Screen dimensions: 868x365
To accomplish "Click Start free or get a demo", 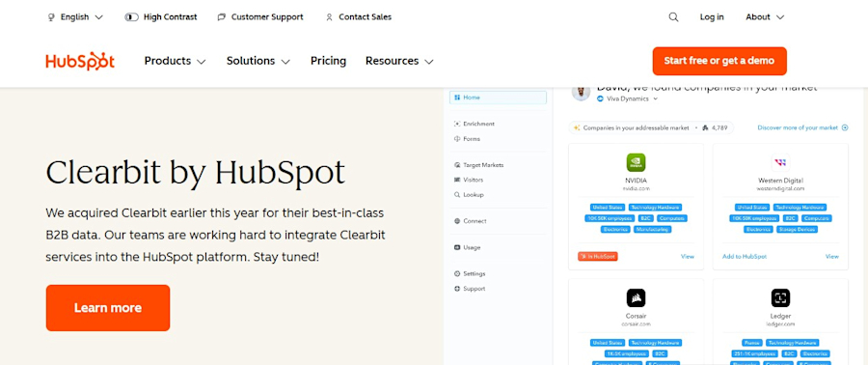I will point(719,61).
